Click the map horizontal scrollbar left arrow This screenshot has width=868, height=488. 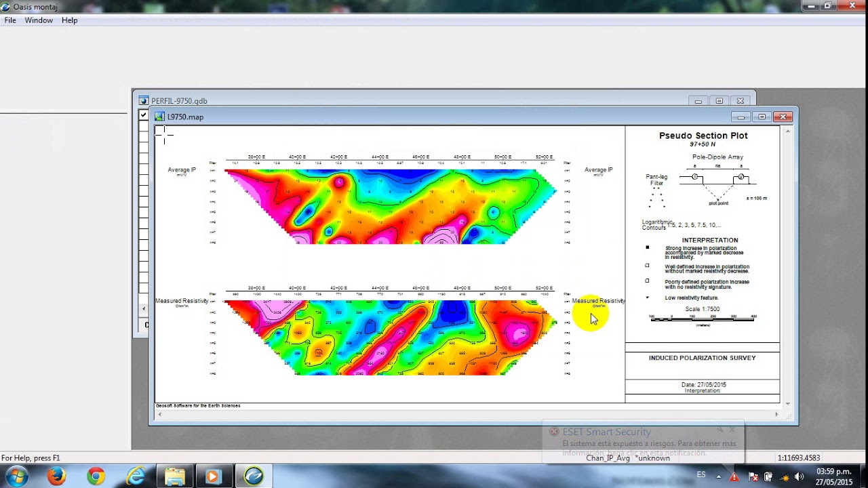click(160, 414)
